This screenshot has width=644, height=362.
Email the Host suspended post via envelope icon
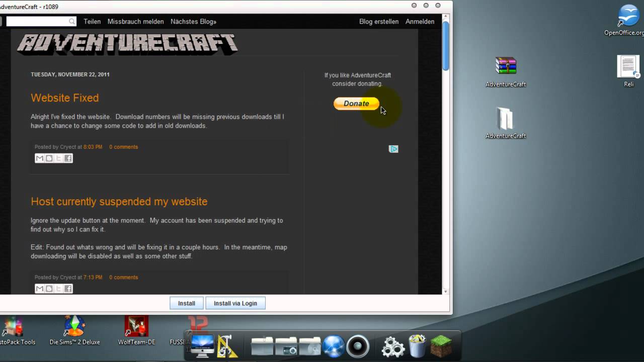[x=39, y=289]
